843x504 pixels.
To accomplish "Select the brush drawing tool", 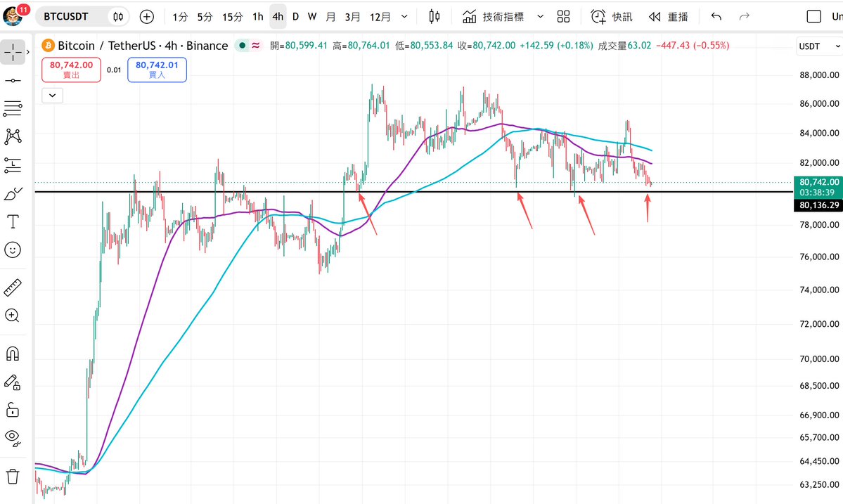I will pos(13,193).
